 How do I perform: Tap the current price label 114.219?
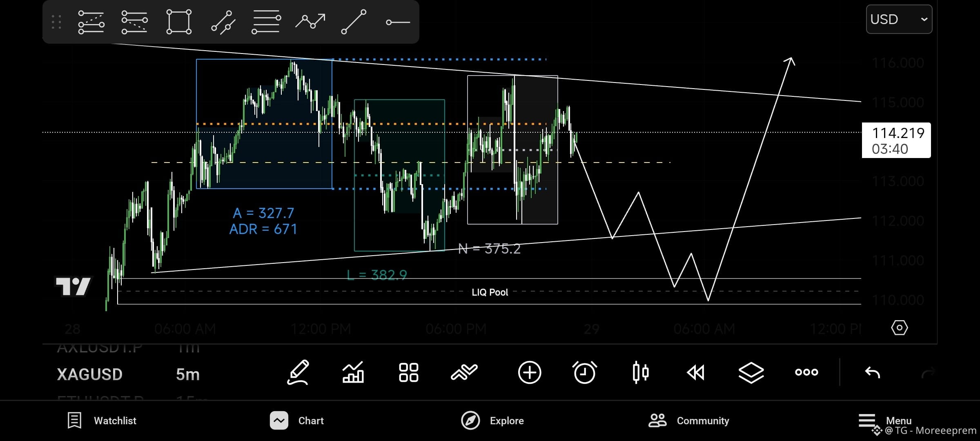(x=898, y=133)
